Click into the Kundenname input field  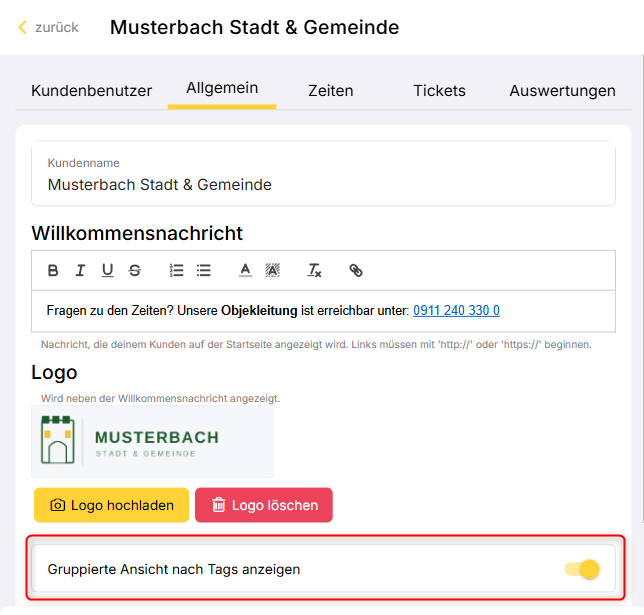coord(323,175)
